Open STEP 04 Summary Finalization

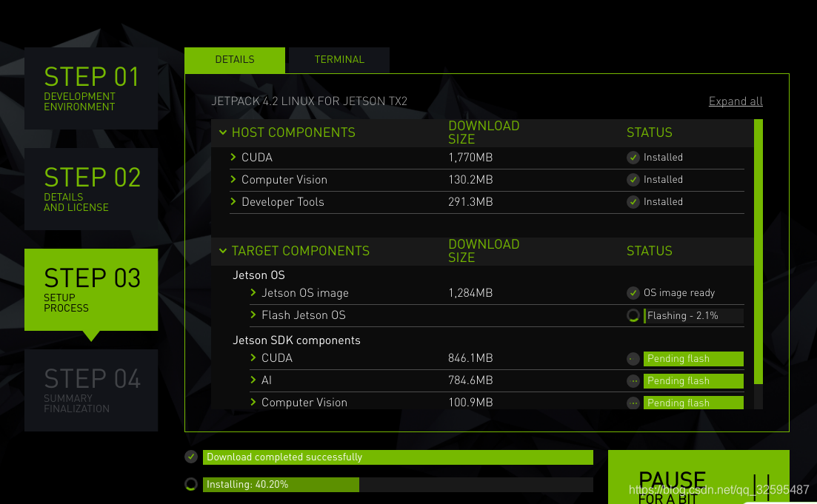point(91,391)
